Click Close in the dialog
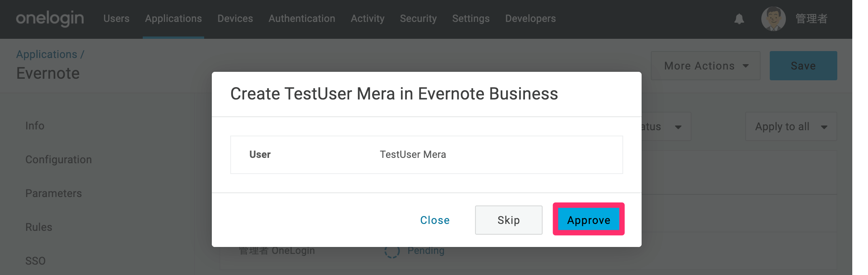The width and height of the screenshot is (868, 275). 435,220
